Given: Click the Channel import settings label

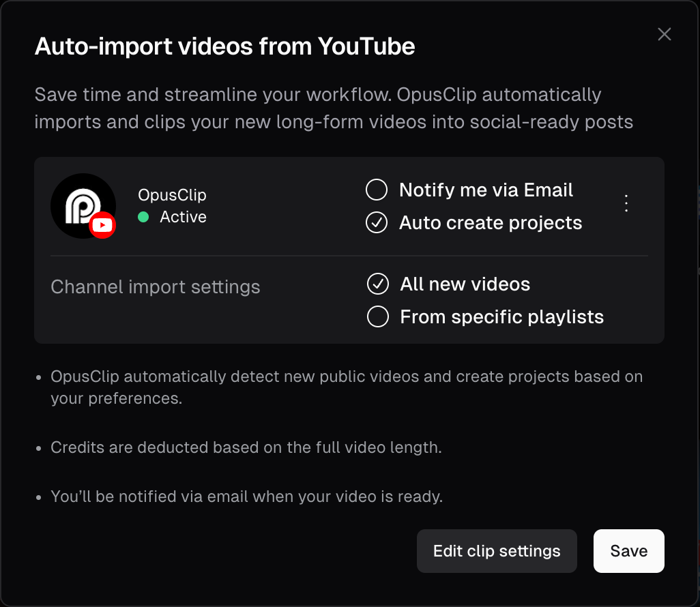Looking at the screenshot, I should pyautogui.click(x=156, y=287).
